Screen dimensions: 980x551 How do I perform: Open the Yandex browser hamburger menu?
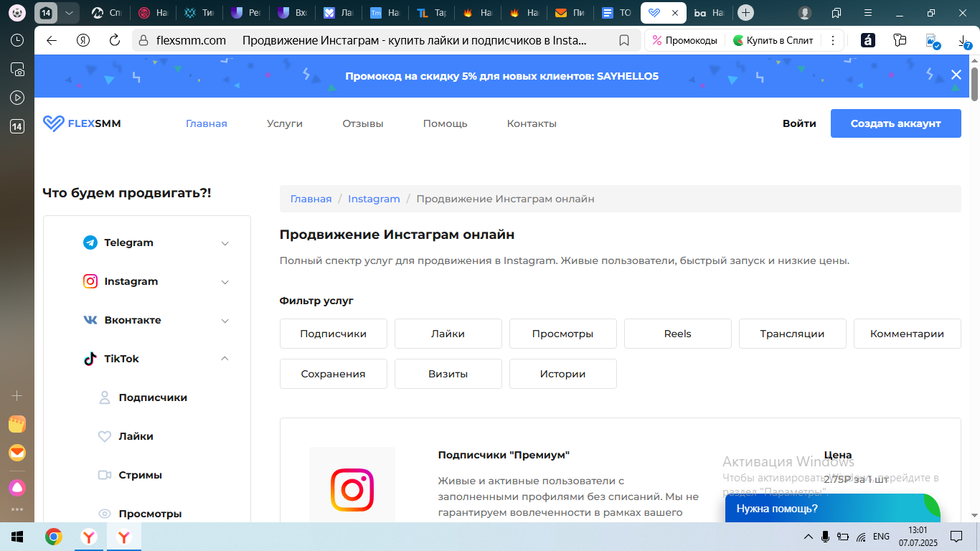[x=869, y=13]
